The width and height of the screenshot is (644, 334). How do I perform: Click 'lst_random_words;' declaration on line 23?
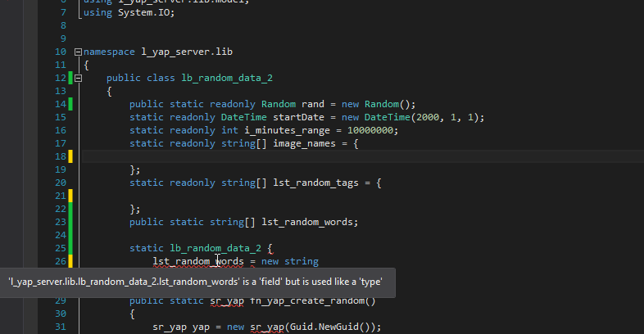pyautogui.click(x=310, y=222)
